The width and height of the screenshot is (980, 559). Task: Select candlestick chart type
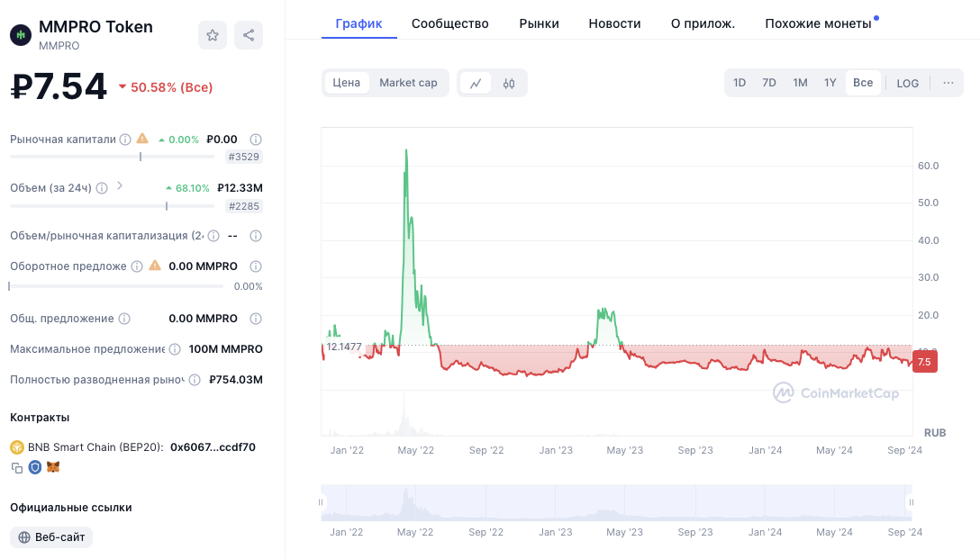[509, 83]
